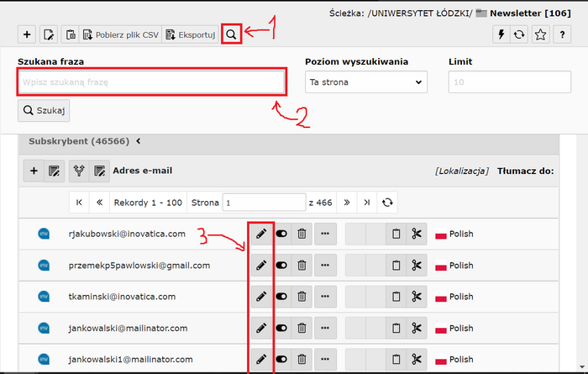This screenshot has width=588, height=374.
Task: Click the Pobierz plik CSV button
Action: pyautogui.click(x=120, y=34)
